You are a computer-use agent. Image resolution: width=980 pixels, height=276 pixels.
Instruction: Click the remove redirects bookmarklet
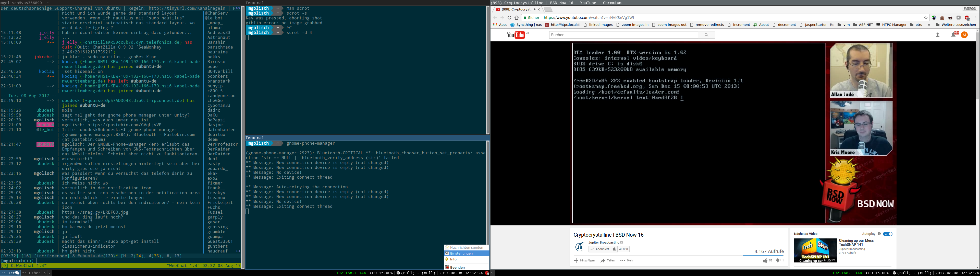coord(706,25)
